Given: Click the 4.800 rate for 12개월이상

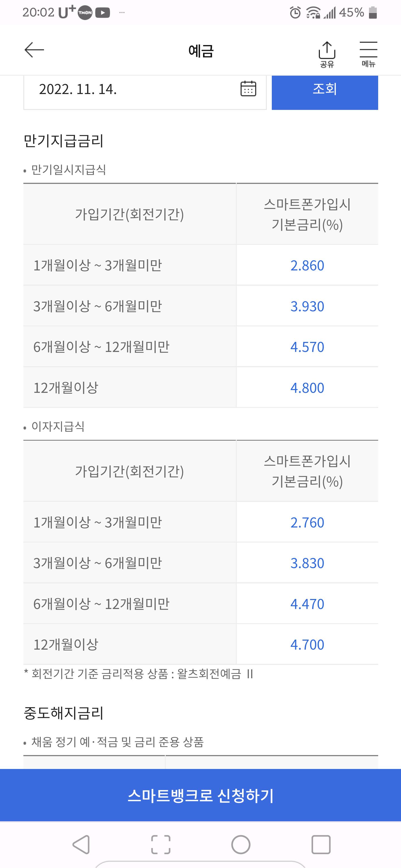Looking at the screenshot, I should (307, 388).
